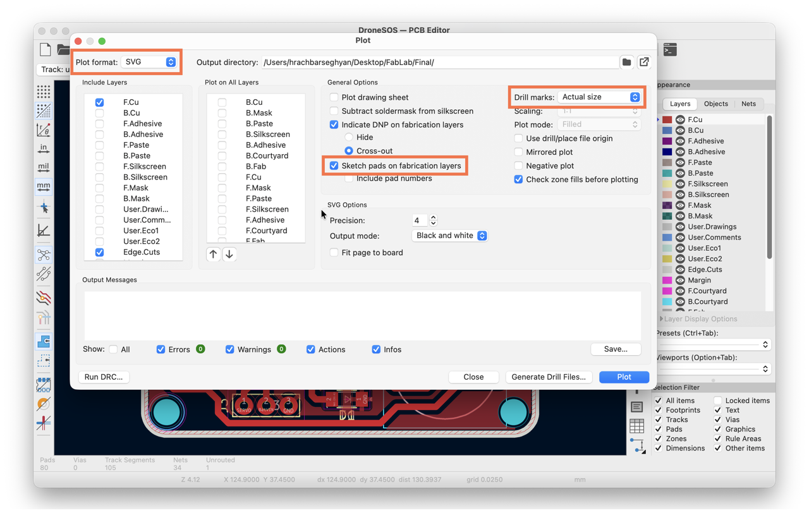Select the millimeters 'mm' units icon

44,186
